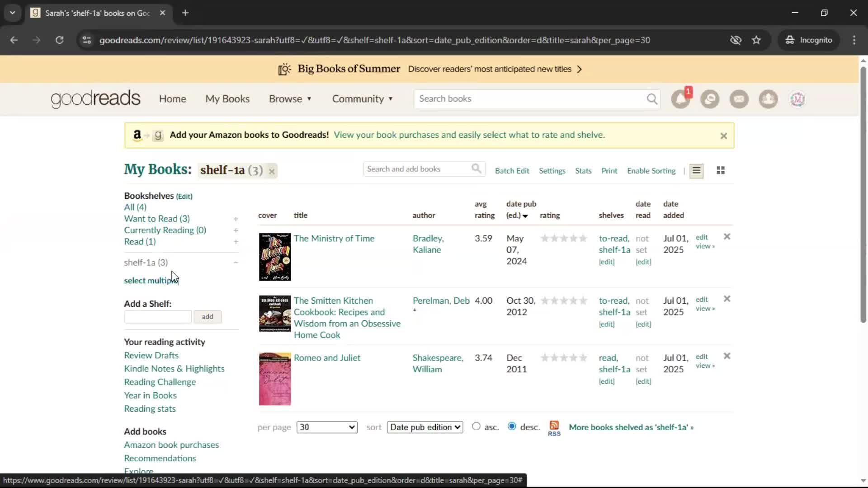Open group discussions icon in header
Screen dimensions: 868x488
point(710,99)
